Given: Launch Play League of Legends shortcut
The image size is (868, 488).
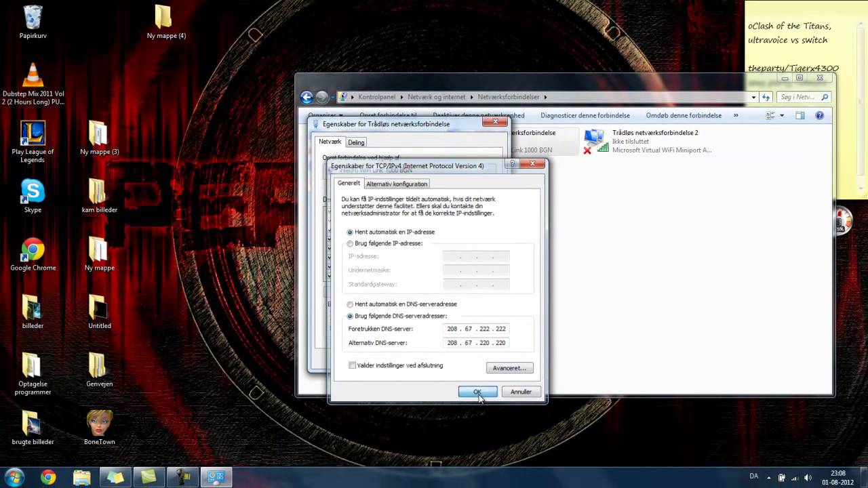Looking at the screenshot, I should click(x=33, y=142).
